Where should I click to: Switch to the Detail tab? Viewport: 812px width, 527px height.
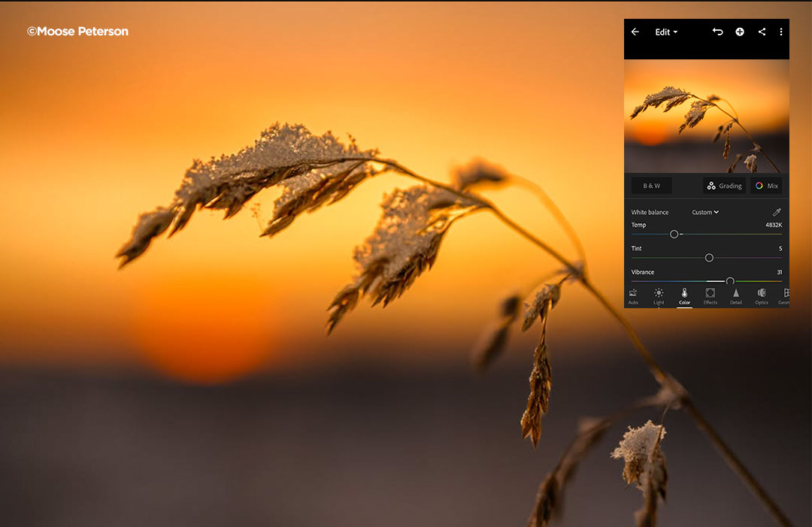click(736, 297)
